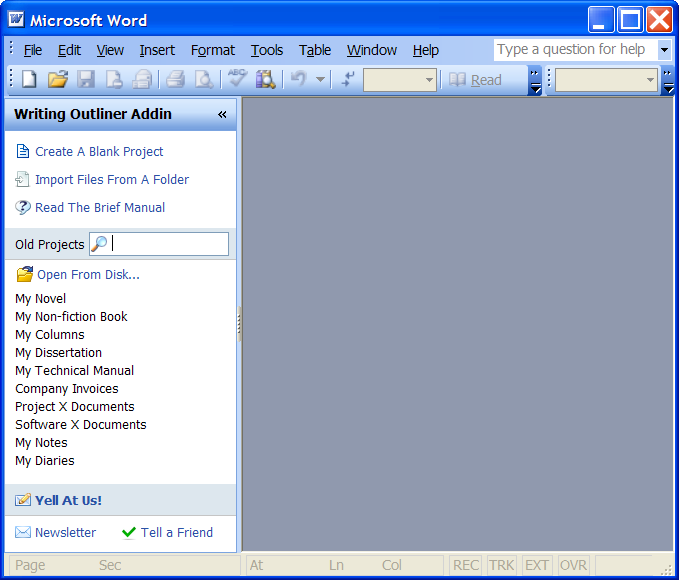Viewport: 679px width, 580px height.
Task: Select the Project X Documents project
Action: [75, 407]
